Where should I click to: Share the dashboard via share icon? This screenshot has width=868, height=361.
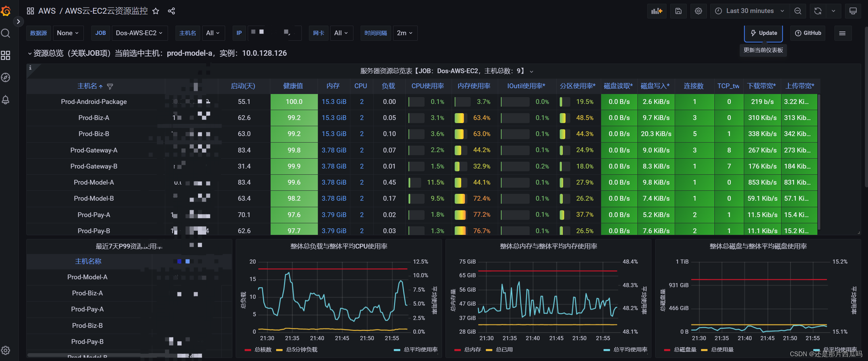[x=171, y=11]
